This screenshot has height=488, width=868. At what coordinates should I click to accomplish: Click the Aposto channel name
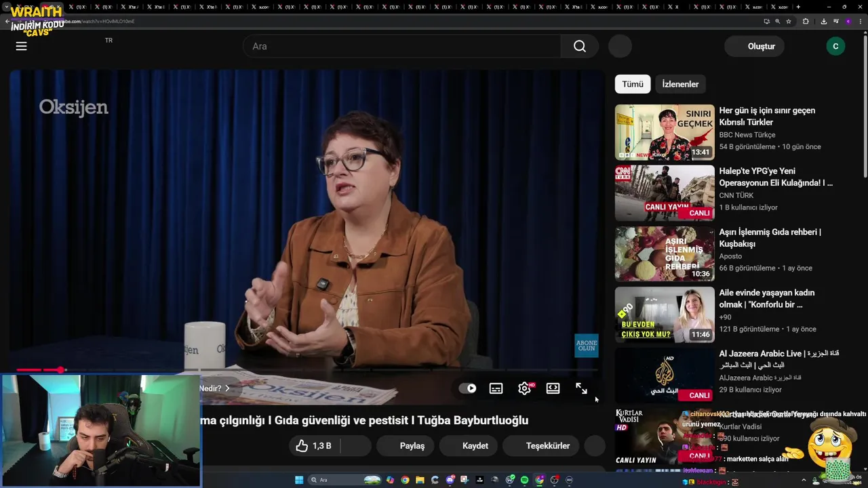730,256
